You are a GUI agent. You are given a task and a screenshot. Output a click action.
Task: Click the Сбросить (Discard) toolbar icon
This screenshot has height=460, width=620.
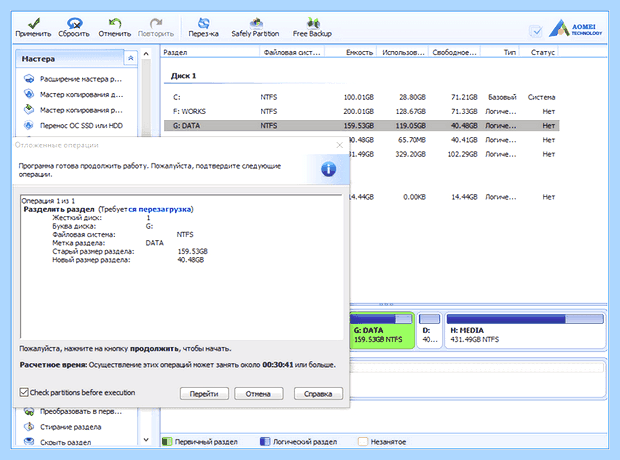coord(74,27)
